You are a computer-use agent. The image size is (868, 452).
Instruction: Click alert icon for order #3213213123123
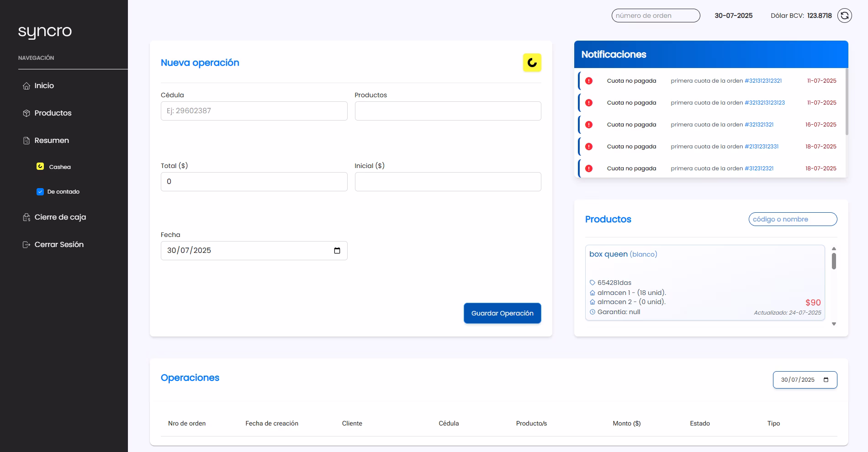coord(589,103)
